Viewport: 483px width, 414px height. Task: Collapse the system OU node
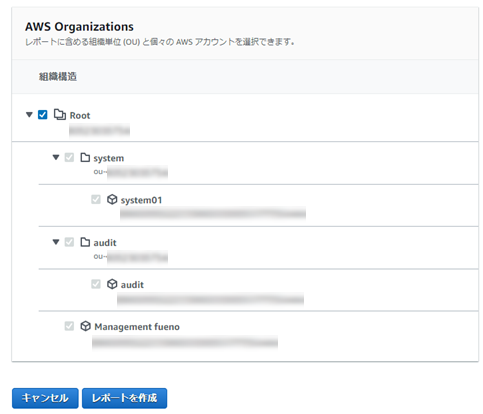coord(56,157)
